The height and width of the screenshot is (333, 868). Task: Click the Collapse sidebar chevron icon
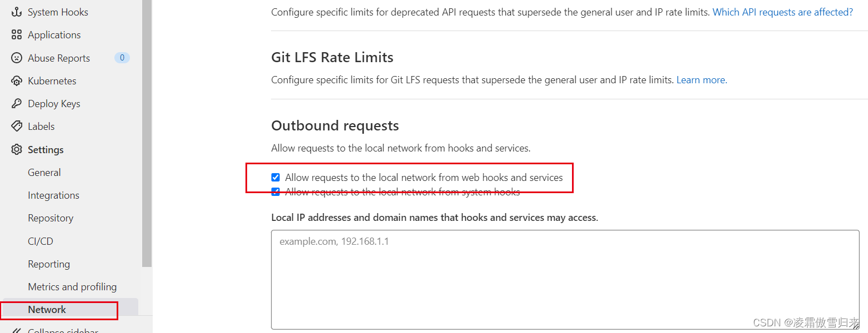pos(17,330)
